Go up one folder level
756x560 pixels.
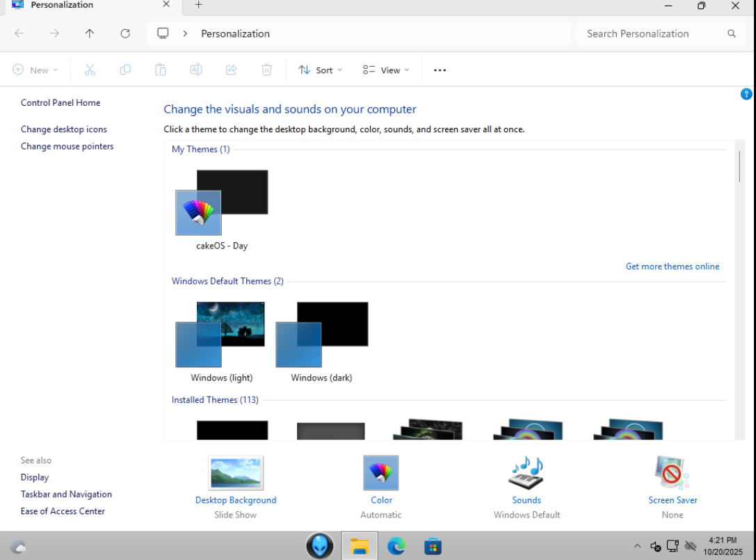point(90,33)
